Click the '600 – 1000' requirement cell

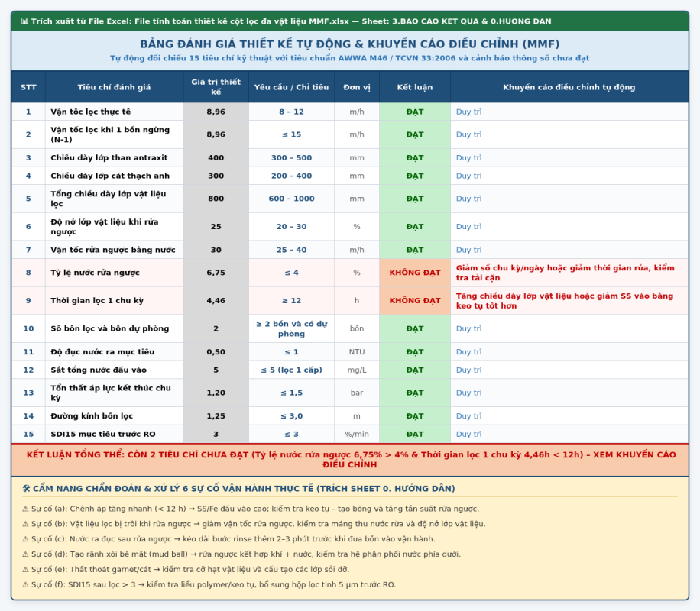(291, 199)
